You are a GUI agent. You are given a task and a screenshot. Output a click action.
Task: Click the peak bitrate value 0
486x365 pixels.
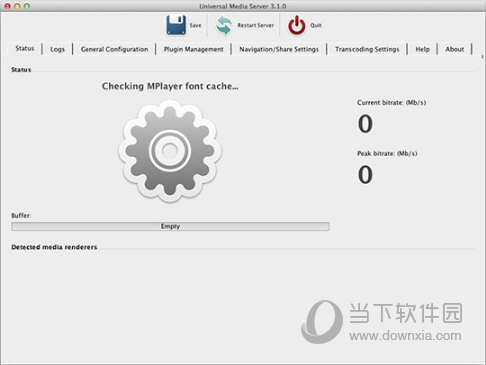[365, 175]
